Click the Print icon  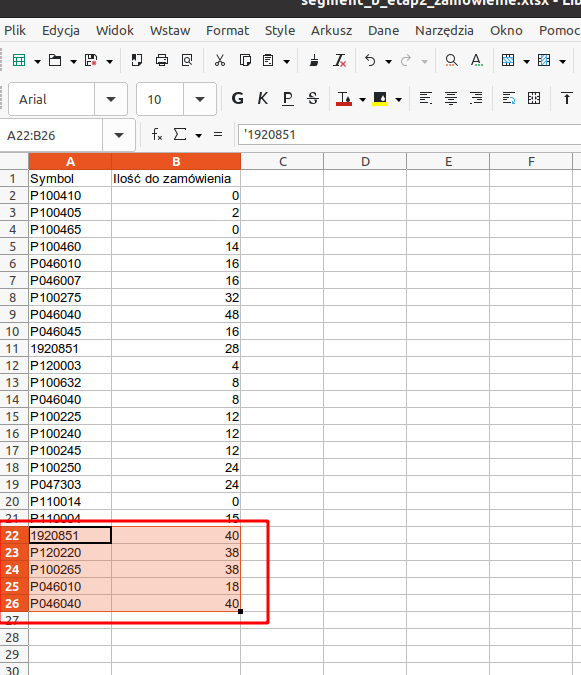(162, 60)
